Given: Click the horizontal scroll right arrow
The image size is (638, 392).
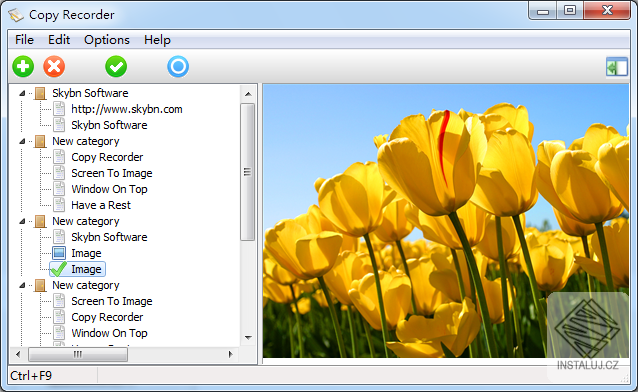Looking at the screenshot, I should (231, 355).
